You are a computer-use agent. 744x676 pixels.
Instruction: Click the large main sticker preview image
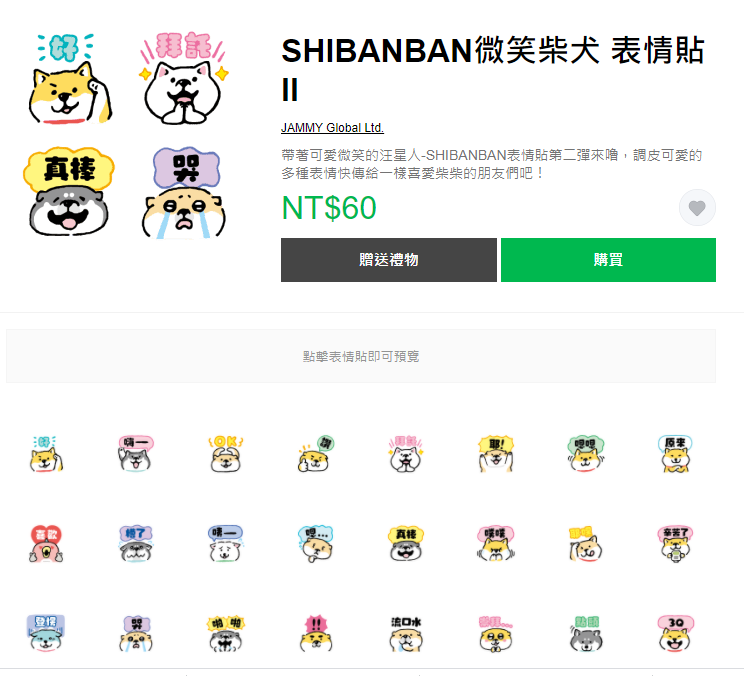(126, 135)
